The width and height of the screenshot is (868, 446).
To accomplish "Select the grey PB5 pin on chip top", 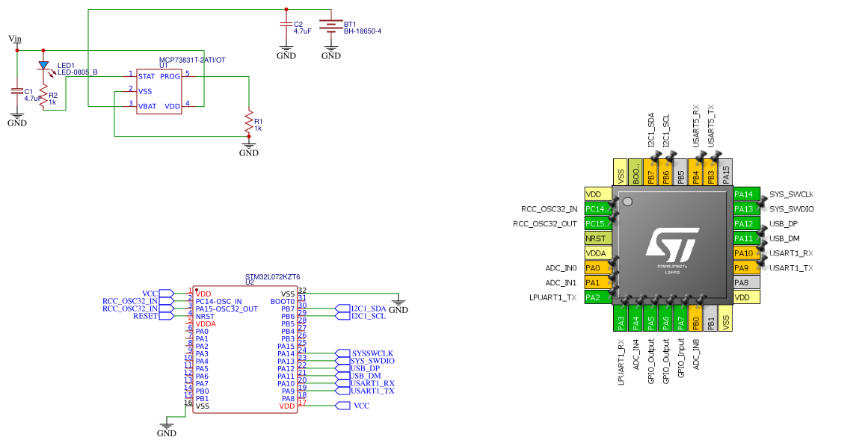I will pyautogui.click(x=680, y=173).
